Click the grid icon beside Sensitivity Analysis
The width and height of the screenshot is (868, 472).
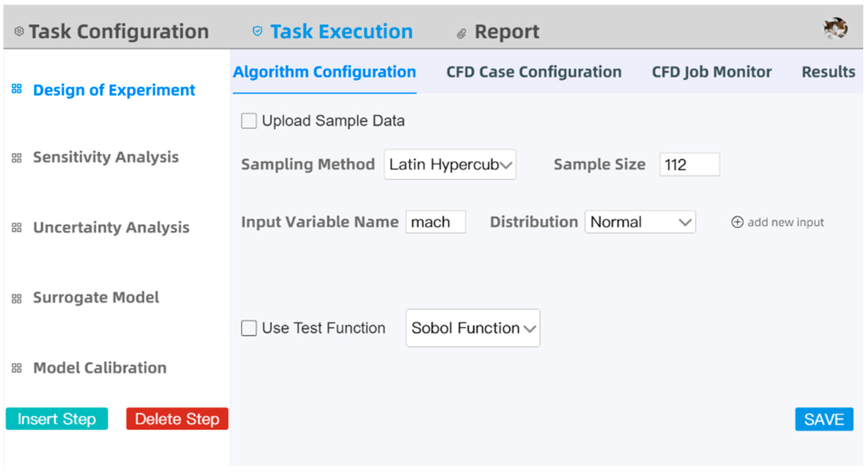click(x=16, y=158)
